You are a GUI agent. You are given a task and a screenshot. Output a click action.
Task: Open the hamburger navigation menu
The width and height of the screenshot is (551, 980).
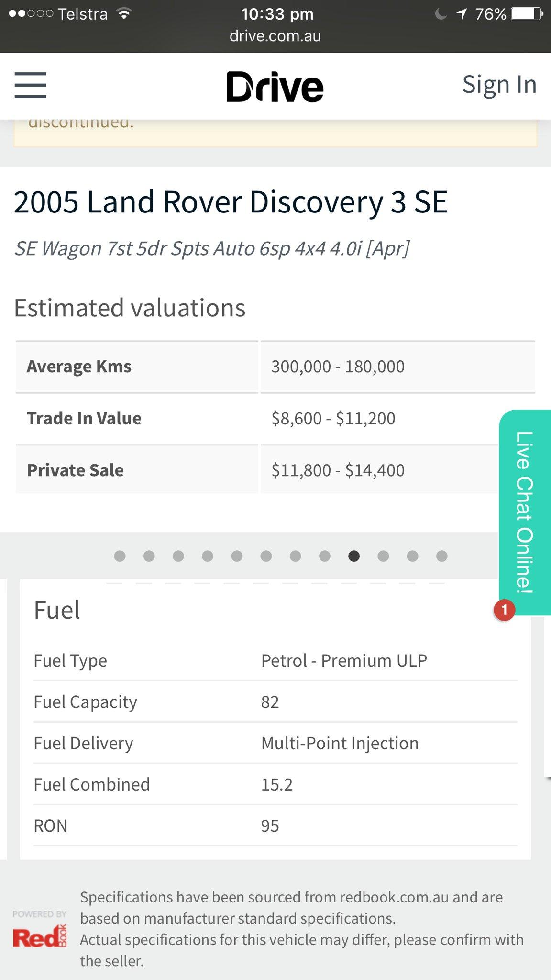[x=30, y=85]
